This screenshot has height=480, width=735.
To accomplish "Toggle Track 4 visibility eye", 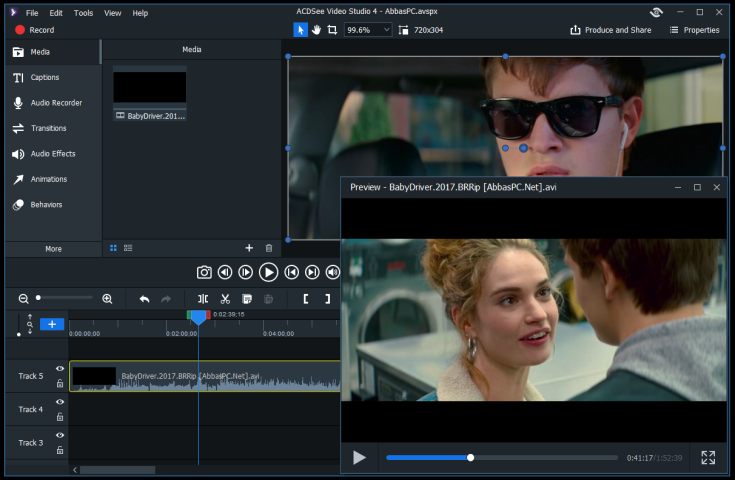I will pos(60,402).
